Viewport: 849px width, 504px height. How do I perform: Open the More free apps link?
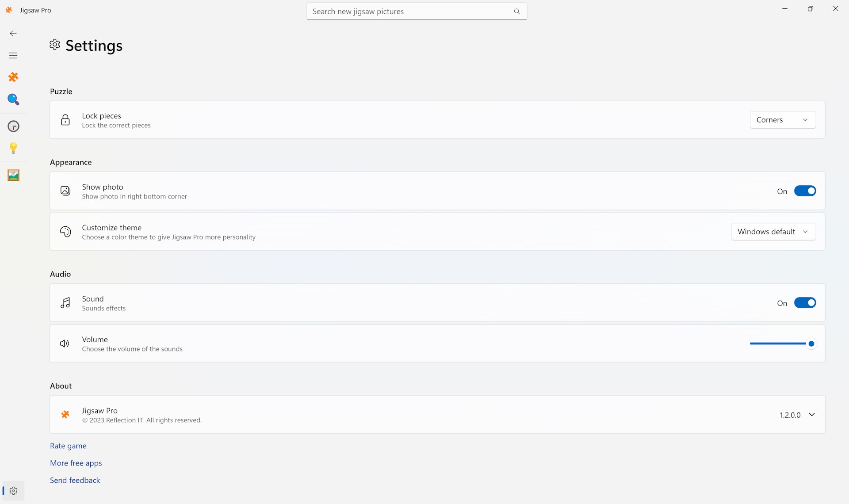[76, 463]
